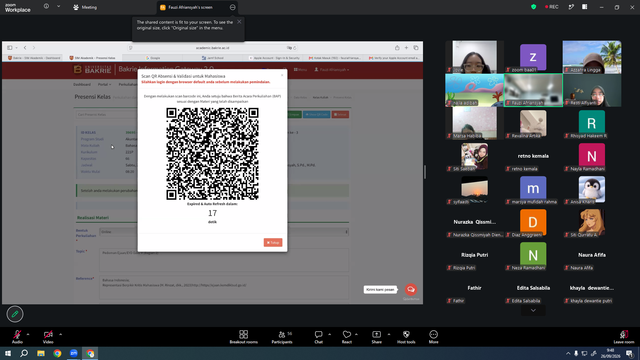Viewport: 640px width, 360px height.
Task: Open shared screen view options icon
Action: [x=232, y=7]
